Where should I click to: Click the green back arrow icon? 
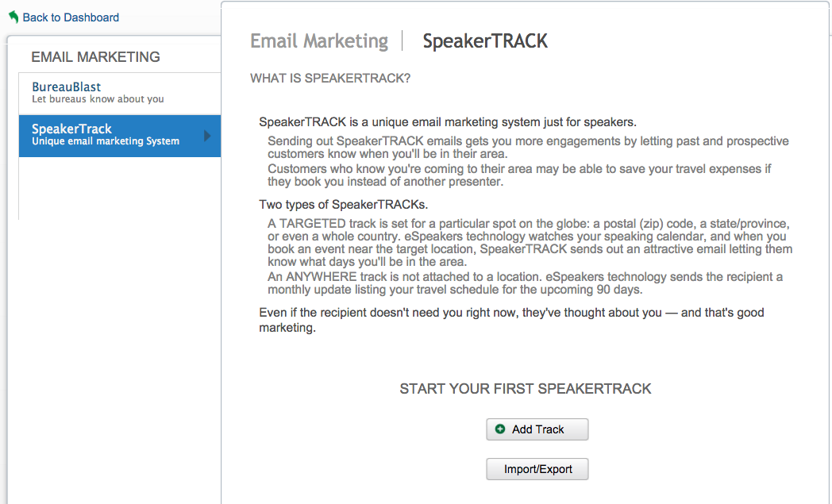13,17
